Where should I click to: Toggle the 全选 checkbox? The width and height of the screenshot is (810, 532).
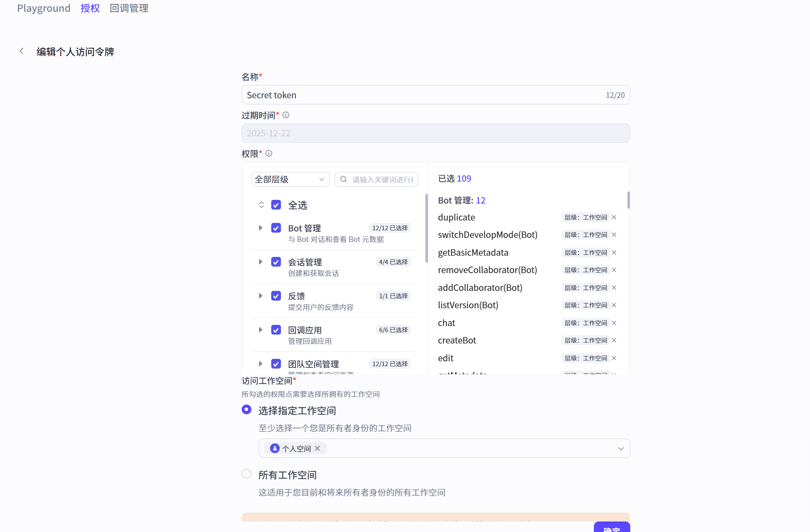click(276, 205)
